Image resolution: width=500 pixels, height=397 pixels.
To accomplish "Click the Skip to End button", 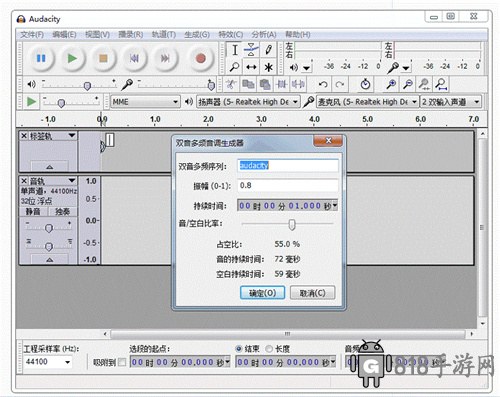I will pos(165,59).
